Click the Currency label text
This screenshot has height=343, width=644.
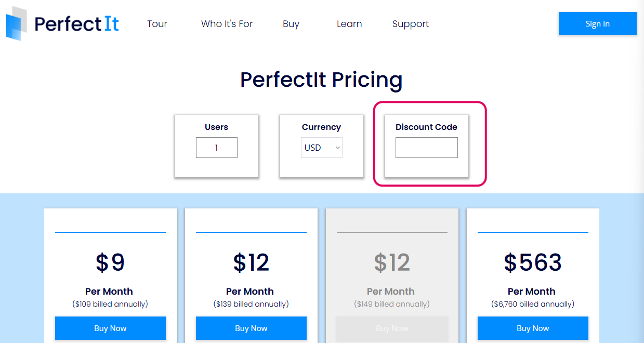[x=321, y=127]
